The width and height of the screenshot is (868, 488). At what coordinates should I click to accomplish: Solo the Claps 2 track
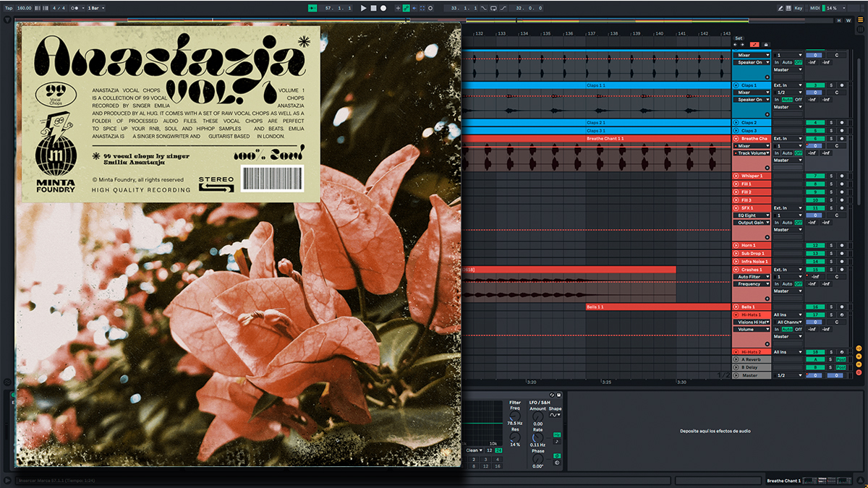pyautogui.click(x=831, y=123)
